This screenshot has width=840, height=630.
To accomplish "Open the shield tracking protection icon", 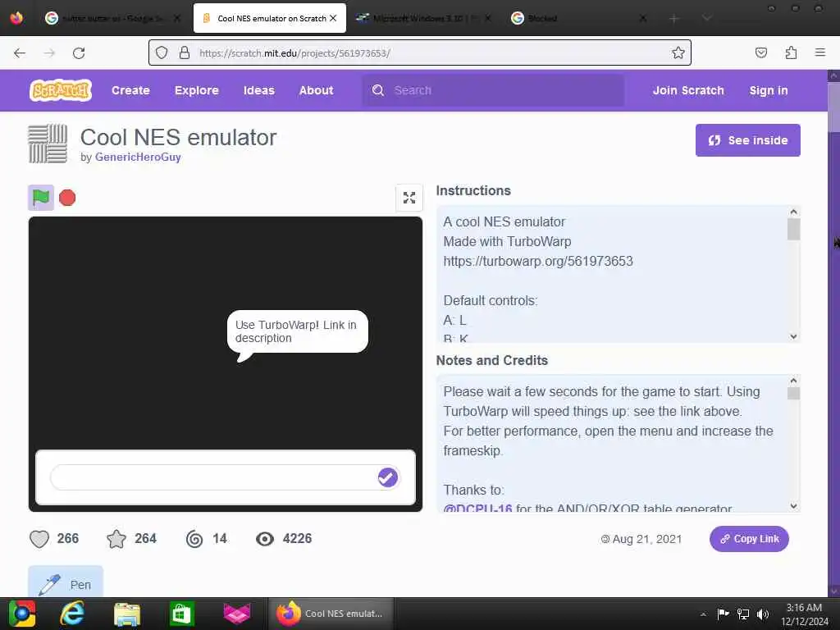I will (x=162, y=52).
